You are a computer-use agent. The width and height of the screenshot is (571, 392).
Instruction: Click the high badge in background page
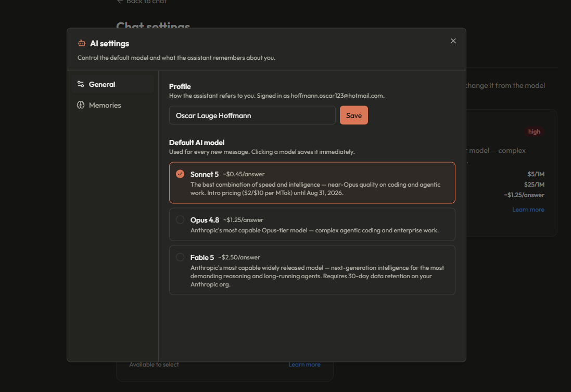click(x=534, y=132)
